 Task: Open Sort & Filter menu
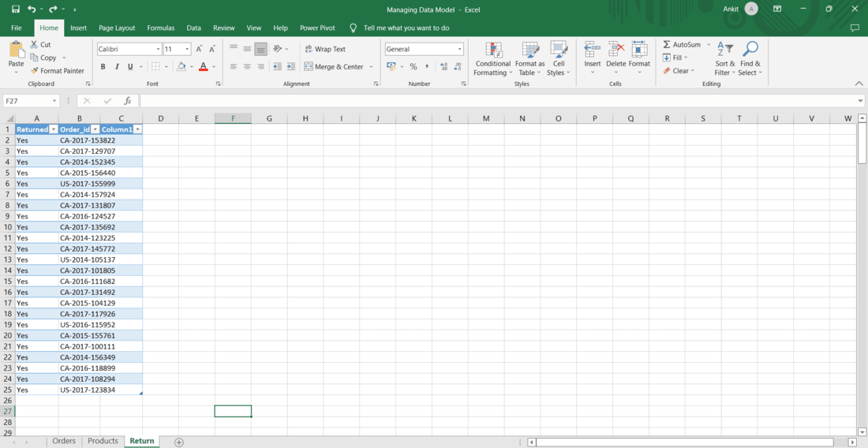(724, 59)
